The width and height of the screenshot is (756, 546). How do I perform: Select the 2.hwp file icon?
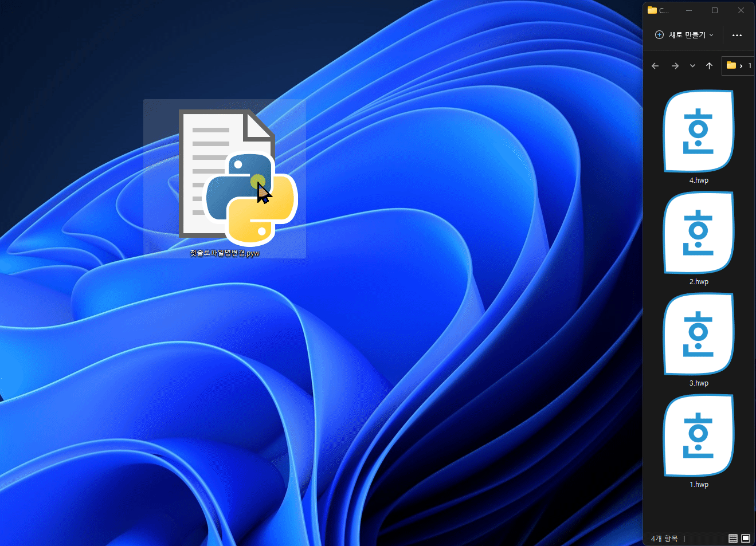click(699, 233)
